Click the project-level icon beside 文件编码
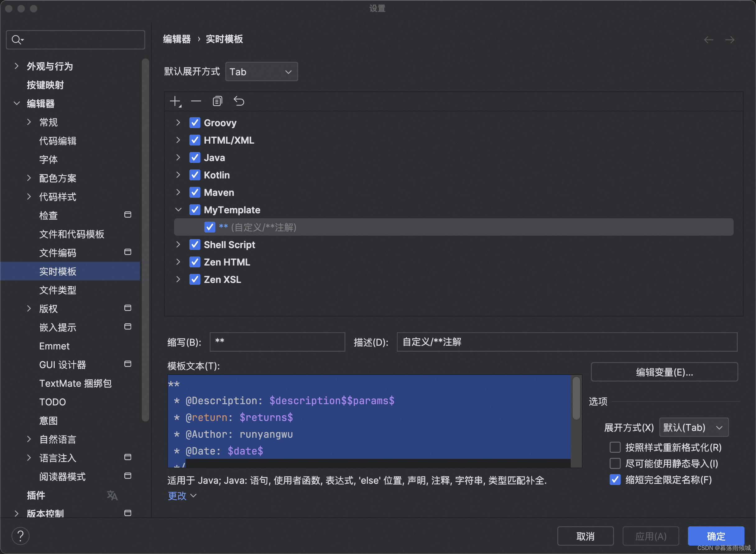Image resolution: width=756 pixels, height=554 pixels. pos(128,252)
